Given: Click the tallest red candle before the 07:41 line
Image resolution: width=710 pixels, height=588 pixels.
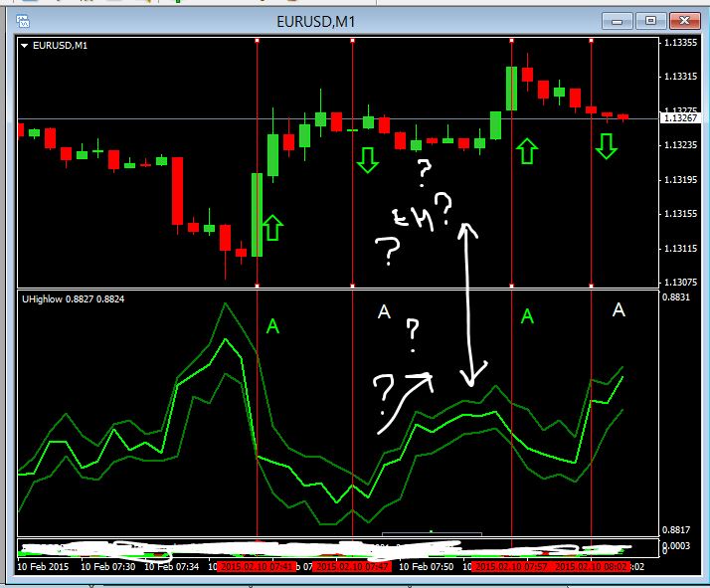Looking at the screenshot, I should click(177, 191).
